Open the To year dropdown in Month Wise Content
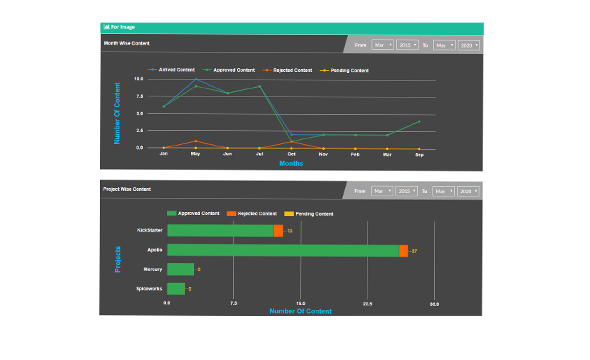This screenshot has width=590, height=360. click(x=469, y=45)
